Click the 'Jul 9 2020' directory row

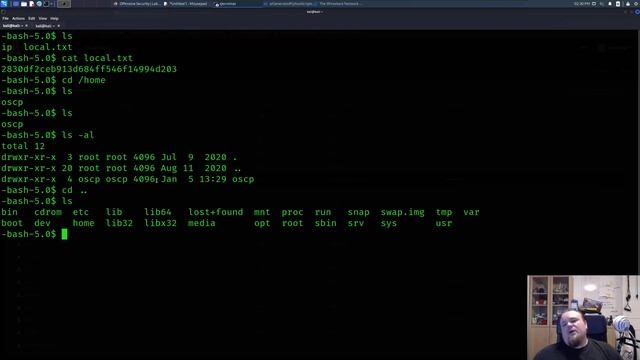tap(119, 157)
